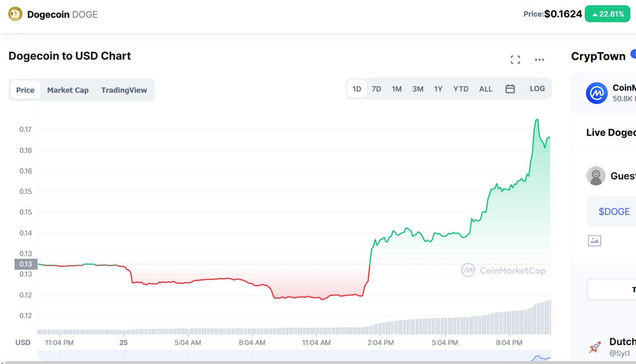Viewport: 636px width, 364px height.
Task: Click the 11:04 AM x-axis label
Action: click(x=316, y=343)
